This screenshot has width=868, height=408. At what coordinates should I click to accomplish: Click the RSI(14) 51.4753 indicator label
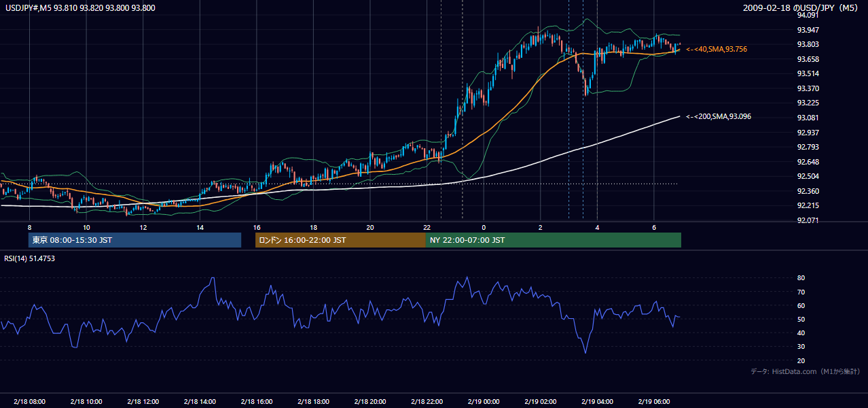click(30, 258)
